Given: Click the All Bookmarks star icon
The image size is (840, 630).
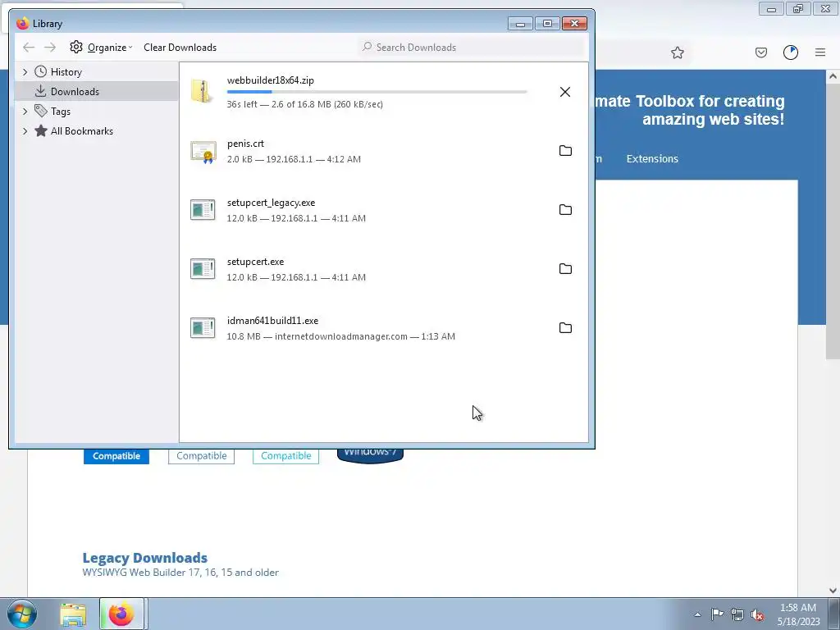Looking at the screenshot, I should pyautogui.click(x=41, y=130).
